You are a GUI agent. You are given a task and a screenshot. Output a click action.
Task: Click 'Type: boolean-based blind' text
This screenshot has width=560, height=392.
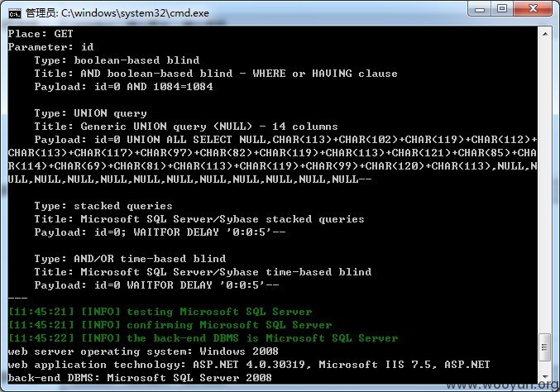coord(117,60)
